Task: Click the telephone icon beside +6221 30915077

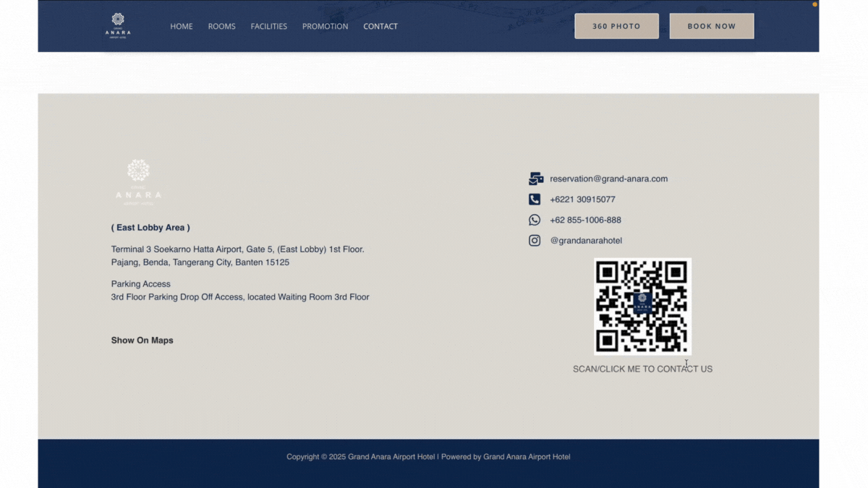Action: pyautogui.click(x=535, y=199)
